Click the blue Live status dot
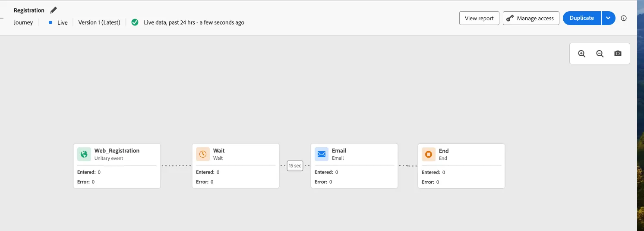The height and width of the screenshot is (231, 644). [x=51, y=22]
